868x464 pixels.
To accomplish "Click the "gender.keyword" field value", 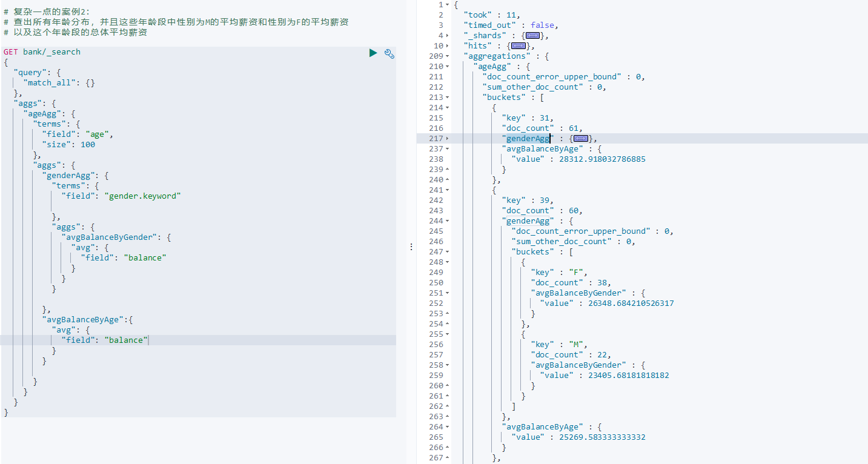I will 143,196.
